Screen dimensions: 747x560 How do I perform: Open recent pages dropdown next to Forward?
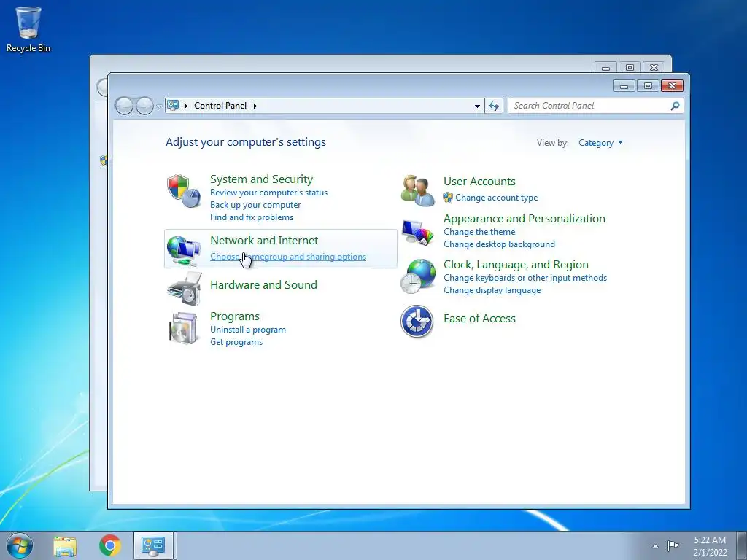click(x=159, y=106)
